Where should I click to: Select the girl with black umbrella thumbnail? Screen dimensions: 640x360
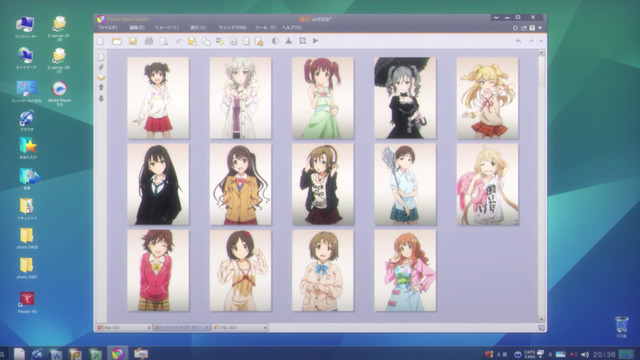[x=405, y=98]
